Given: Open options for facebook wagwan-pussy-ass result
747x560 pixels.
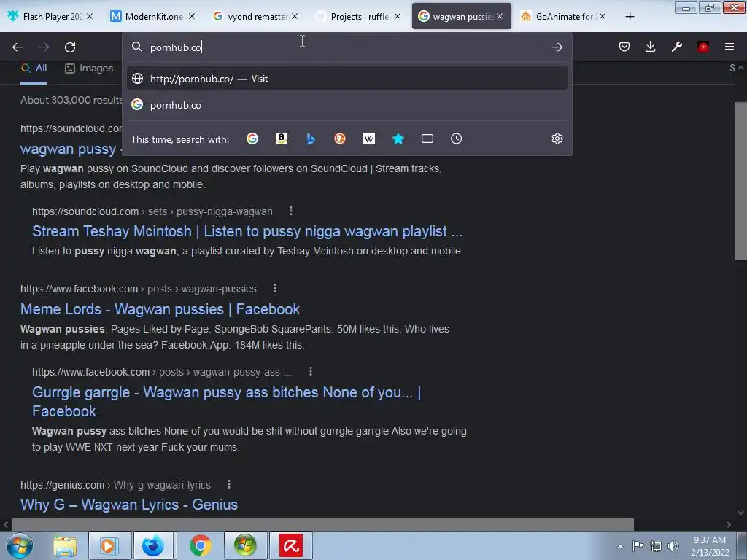Looking at the screenshot, I should (311, 371).
